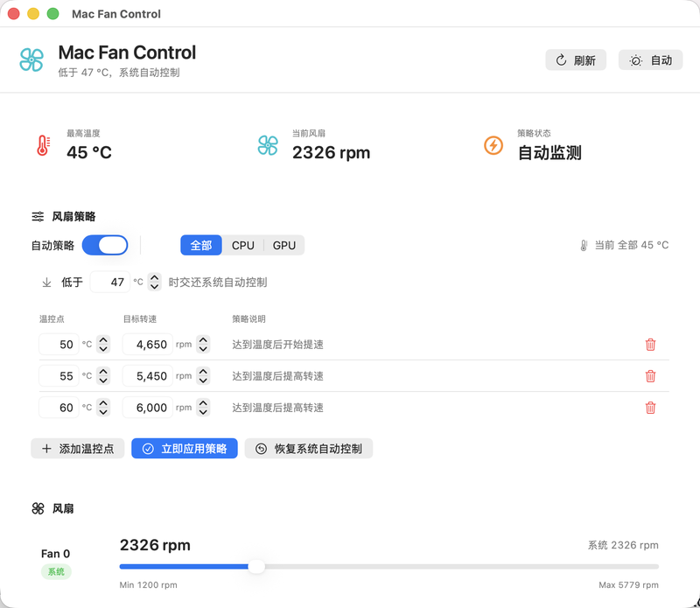Screen dimensions: 700x608
Task: Click the Fan 0 speed slider knob
Action: point(256,567)
